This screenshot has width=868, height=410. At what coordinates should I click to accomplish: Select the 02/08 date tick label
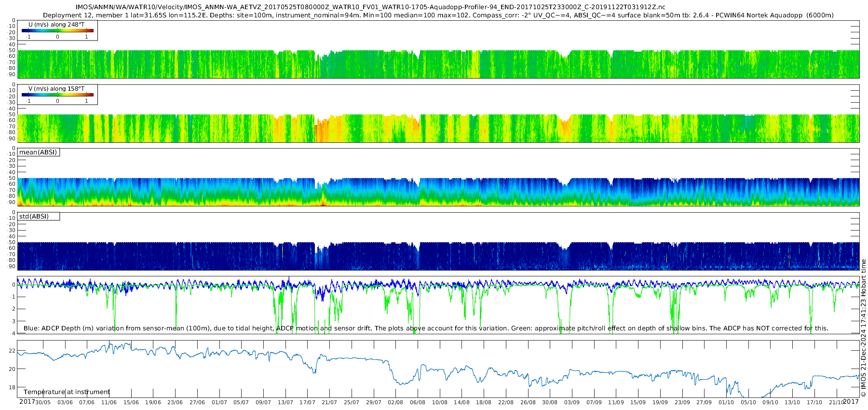[x=395, y=402]
